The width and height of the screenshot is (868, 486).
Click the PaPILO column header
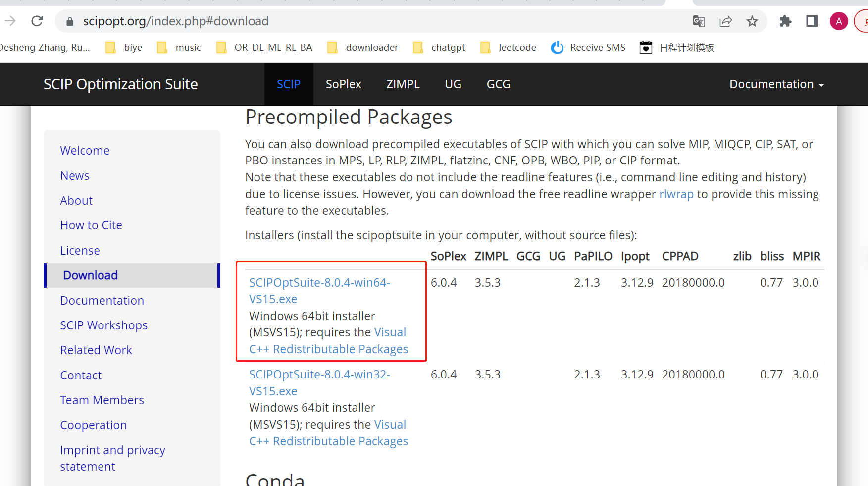[x=593, y=256]
